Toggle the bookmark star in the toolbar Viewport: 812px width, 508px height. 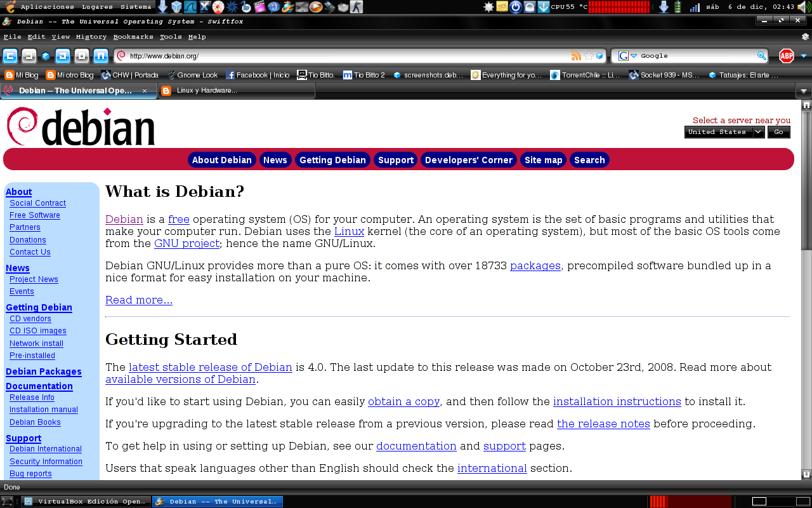tap(589, 56)
